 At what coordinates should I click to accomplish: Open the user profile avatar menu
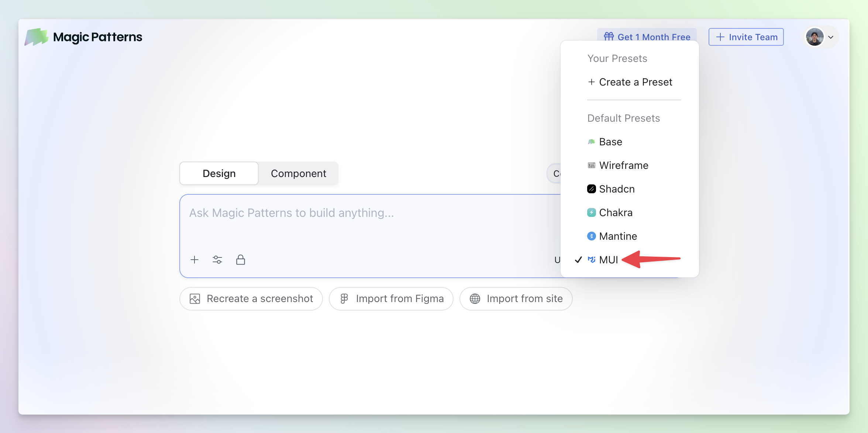click(814, 37)
